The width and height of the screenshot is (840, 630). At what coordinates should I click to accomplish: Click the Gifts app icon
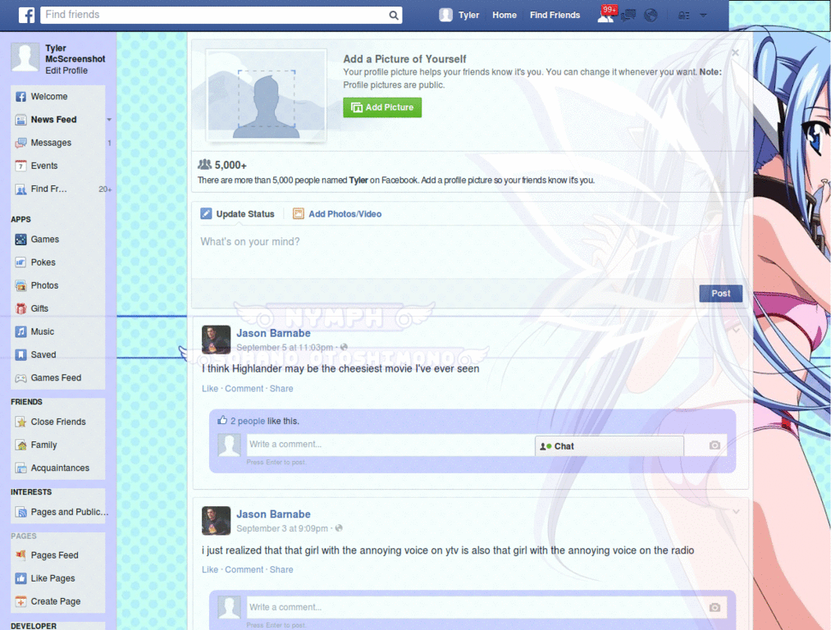pos(21,308)
